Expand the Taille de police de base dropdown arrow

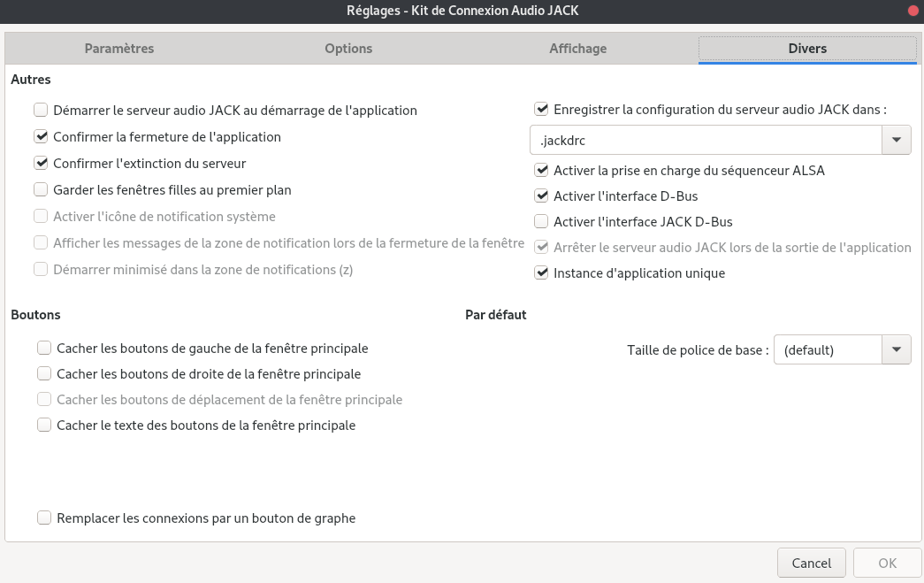[x=897, y=349]
